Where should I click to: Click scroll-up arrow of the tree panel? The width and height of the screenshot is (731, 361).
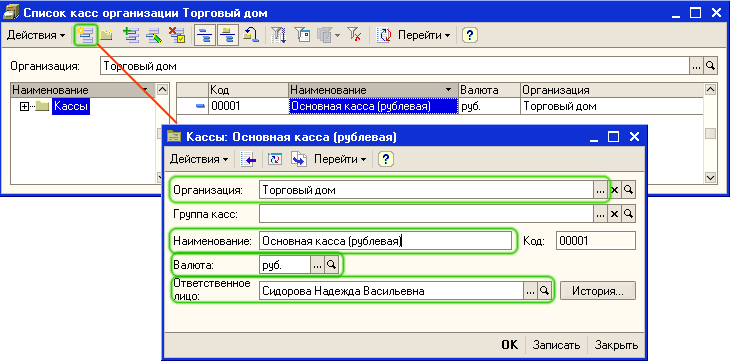162,89
